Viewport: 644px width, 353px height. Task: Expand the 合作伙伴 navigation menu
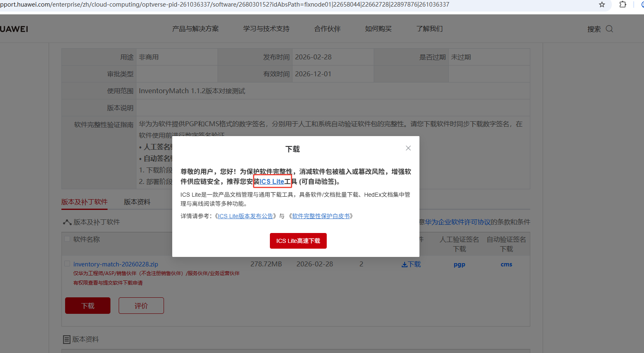(327, 29)
